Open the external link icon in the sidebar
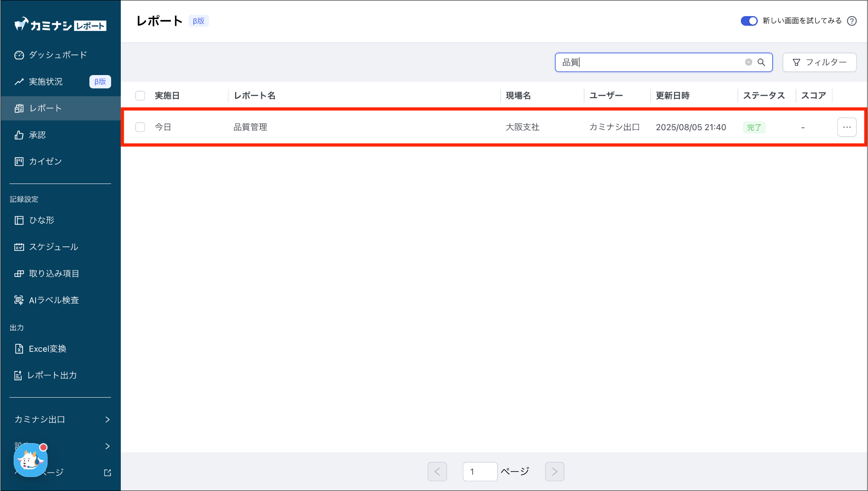The width and height of the screenshot is (868, 491). [x=108, y=472]
